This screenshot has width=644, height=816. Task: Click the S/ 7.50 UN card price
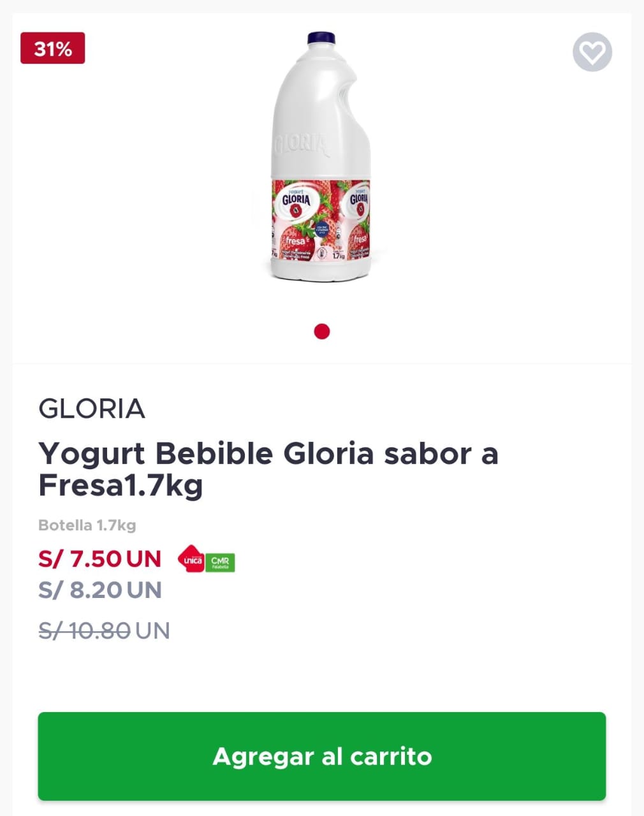pyautogui.click(x=99, y=559)
